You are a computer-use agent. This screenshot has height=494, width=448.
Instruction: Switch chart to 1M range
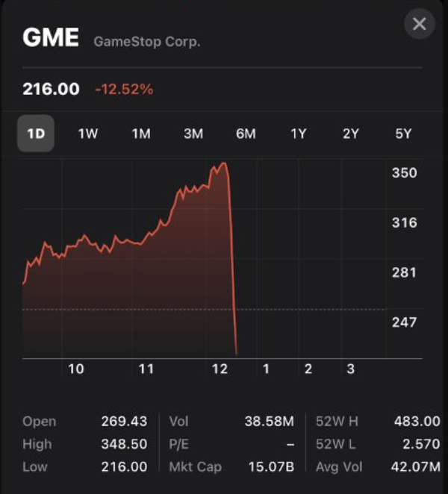pos(141,134)
